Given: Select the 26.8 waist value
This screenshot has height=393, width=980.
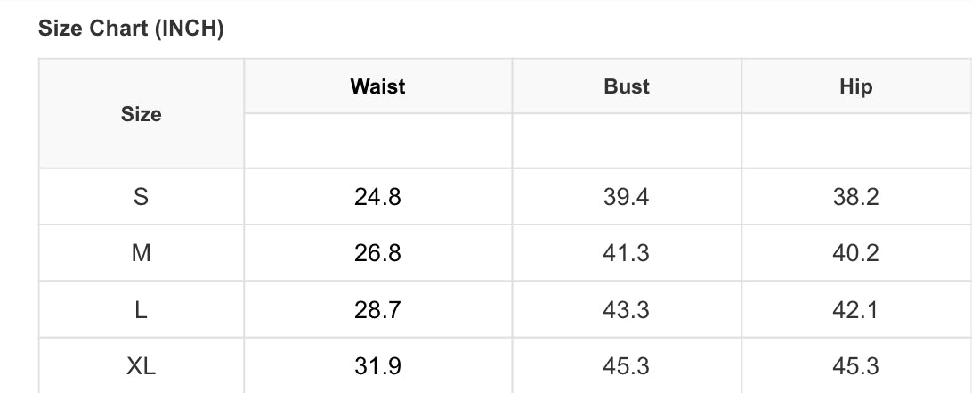Looking at the screenshot, I should 377,253.
